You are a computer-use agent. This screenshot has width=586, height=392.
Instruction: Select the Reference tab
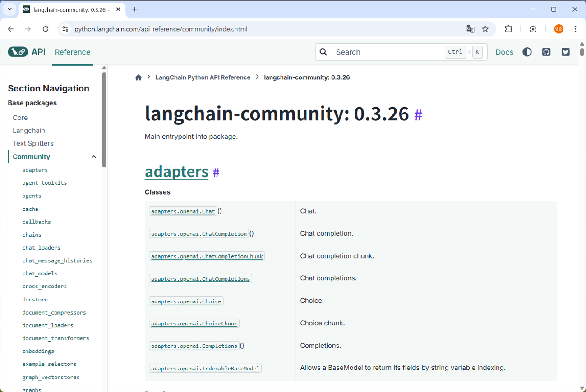click(x=73, y=52)
